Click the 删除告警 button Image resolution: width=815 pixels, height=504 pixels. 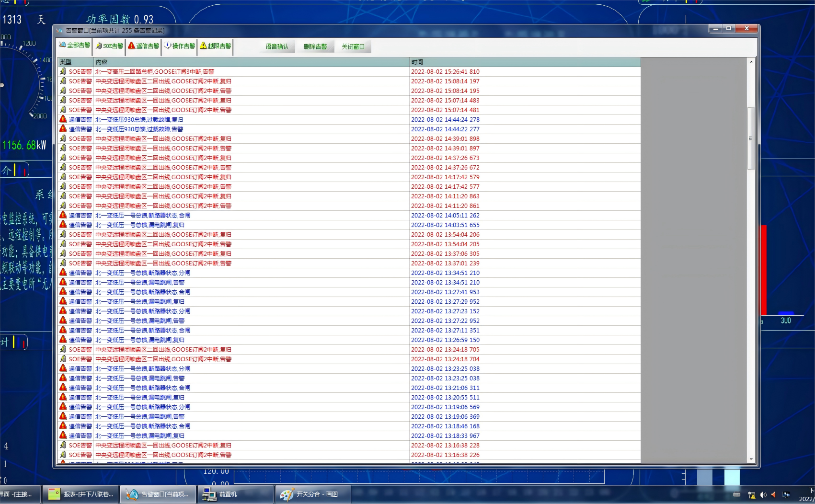[315, 46]
